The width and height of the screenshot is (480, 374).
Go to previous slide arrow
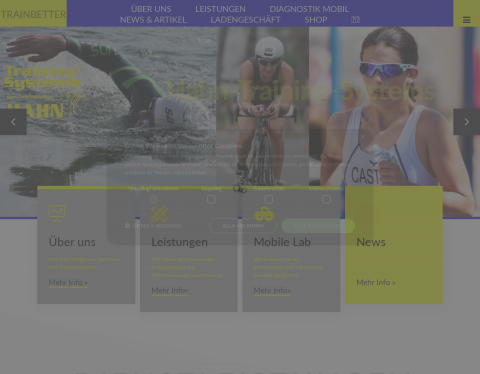click(13, 122)
